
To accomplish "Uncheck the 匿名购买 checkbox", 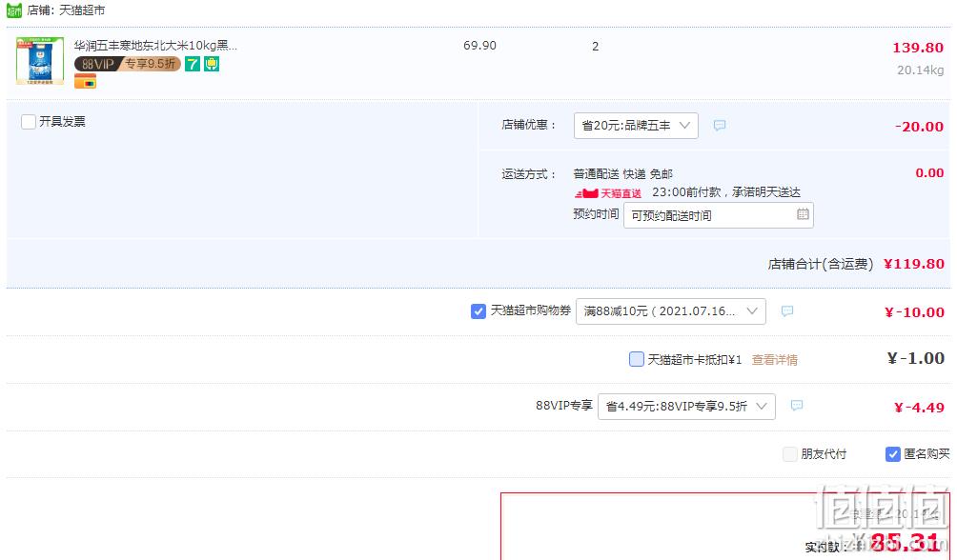I will click(893, 454).
